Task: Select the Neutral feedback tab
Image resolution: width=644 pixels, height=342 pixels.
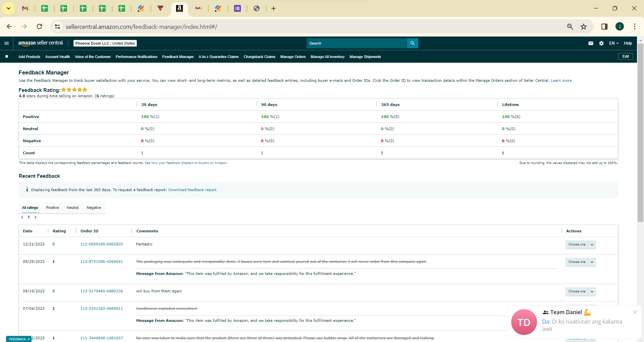Action: pos(73,208)
